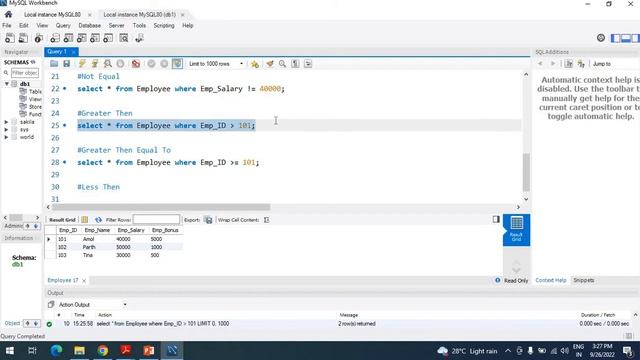The image size is (640, 360).
Task: Create a new stored procedure icon
Action: (95, 38)
